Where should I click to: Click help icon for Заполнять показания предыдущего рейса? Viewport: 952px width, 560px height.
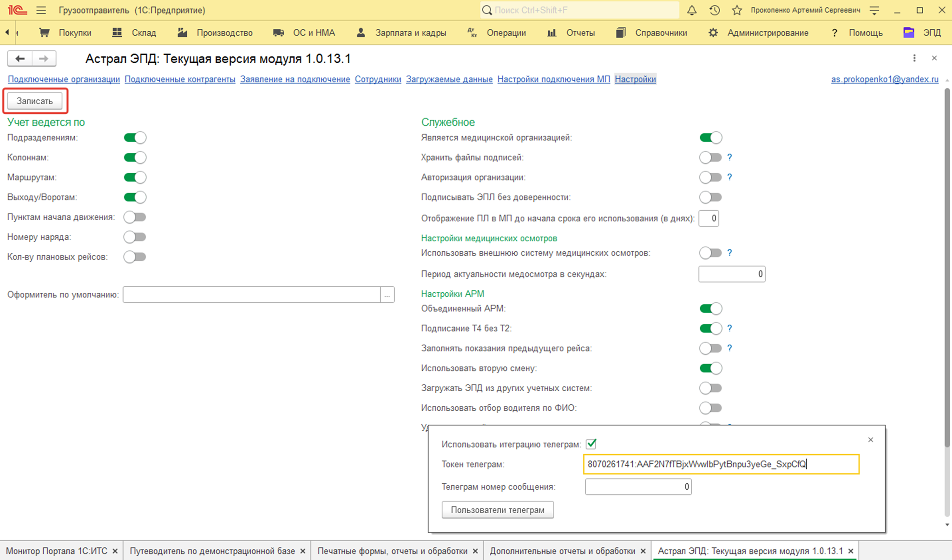click(x=729, y=348)
